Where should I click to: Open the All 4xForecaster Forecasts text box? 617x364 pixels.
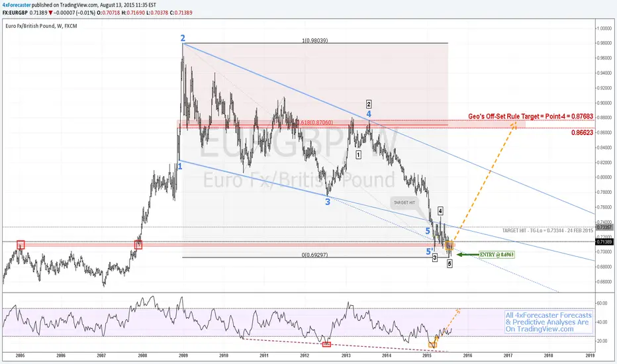(x=549, y=322)
